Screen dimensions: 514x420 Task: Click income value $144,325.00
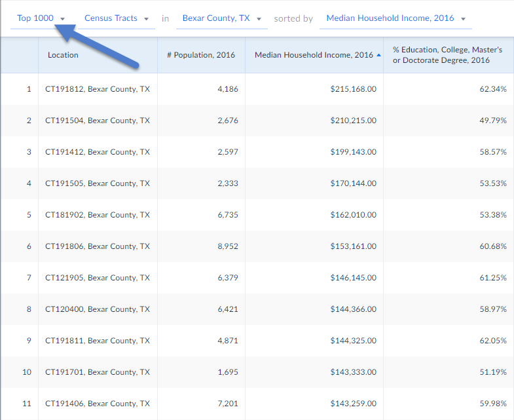pyautogui.click(x=354, y=341)
